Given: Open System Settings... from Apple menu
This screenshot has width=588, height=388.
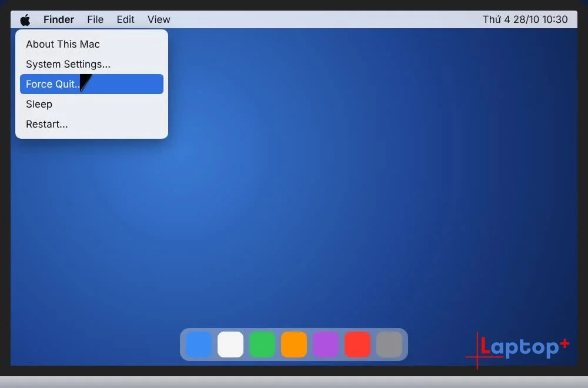Looking at the screenshot, I should pos(92,64).
